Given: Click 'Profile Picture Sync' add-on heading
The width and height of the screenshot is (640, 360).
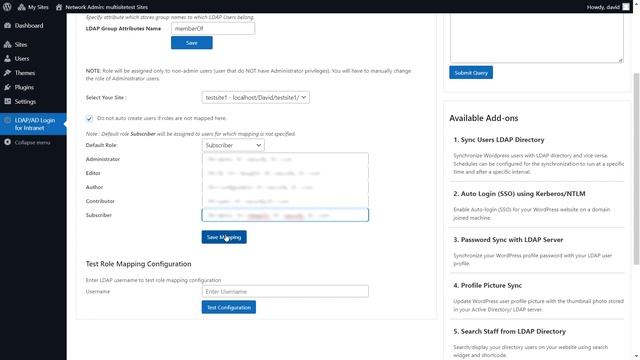Looking at the screenshot, I should [488, 285].
